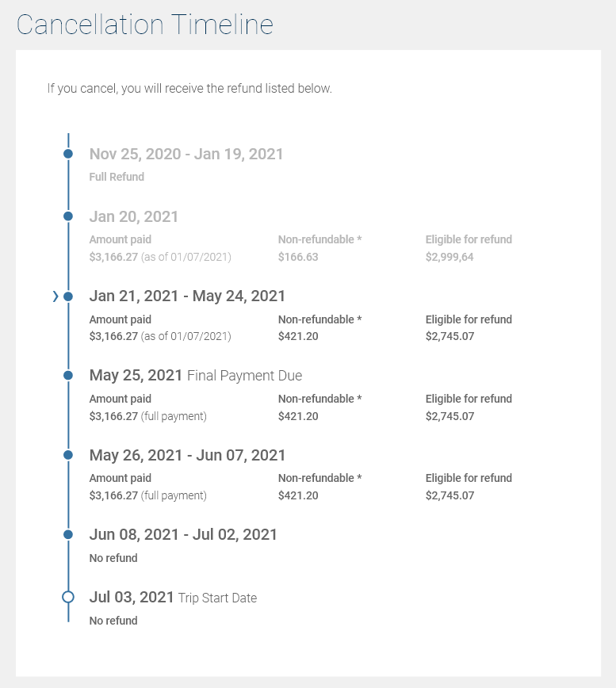This screenshot has height=688, width=616.
Task: Select the May 25, 2021 date heading
Action: tap(136, 376)
